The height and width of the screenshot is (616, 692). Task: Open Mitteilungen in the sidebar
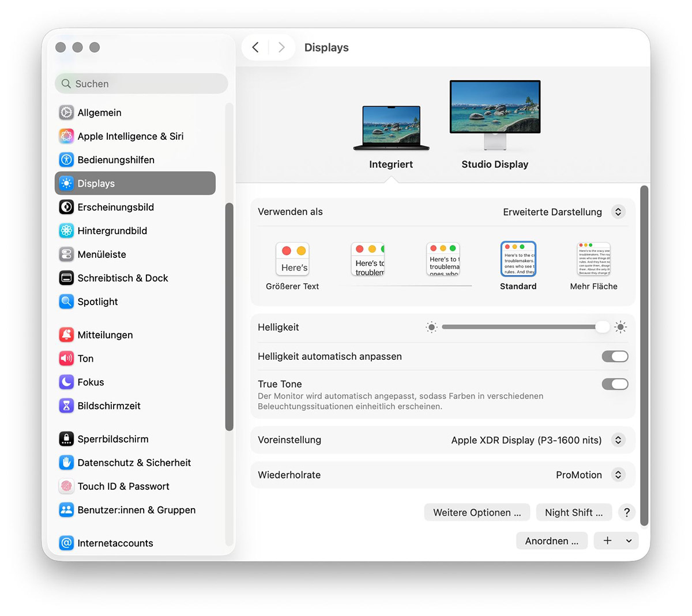click(135, 335)
